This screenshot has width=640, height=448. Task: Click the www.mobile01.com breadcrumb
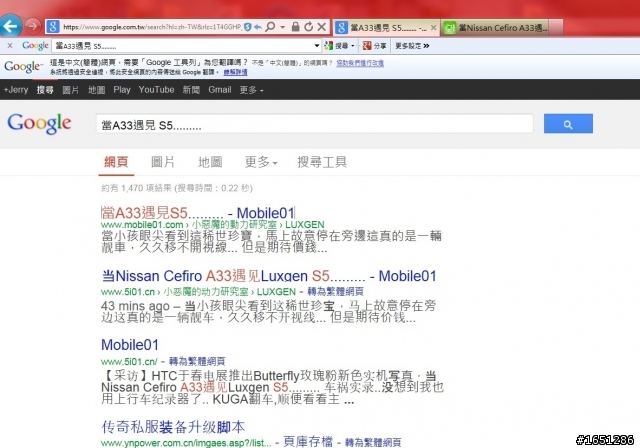142,225
